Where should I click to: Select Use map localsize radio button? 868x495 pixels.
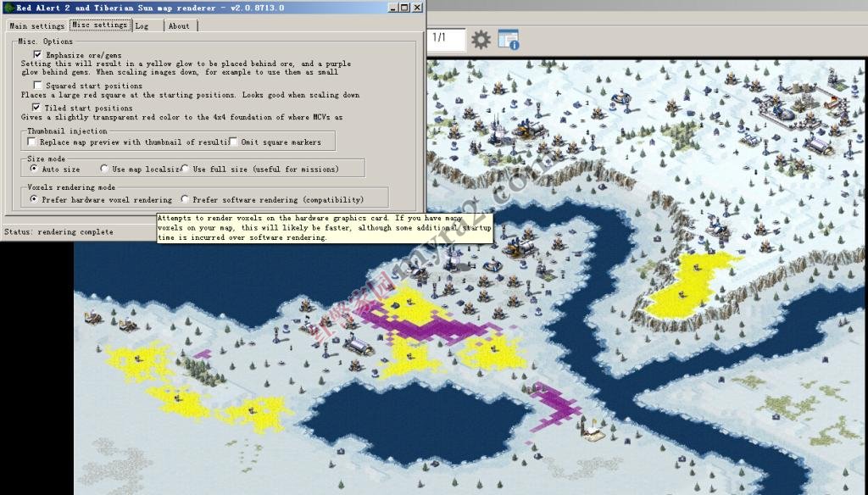point(104,169)
